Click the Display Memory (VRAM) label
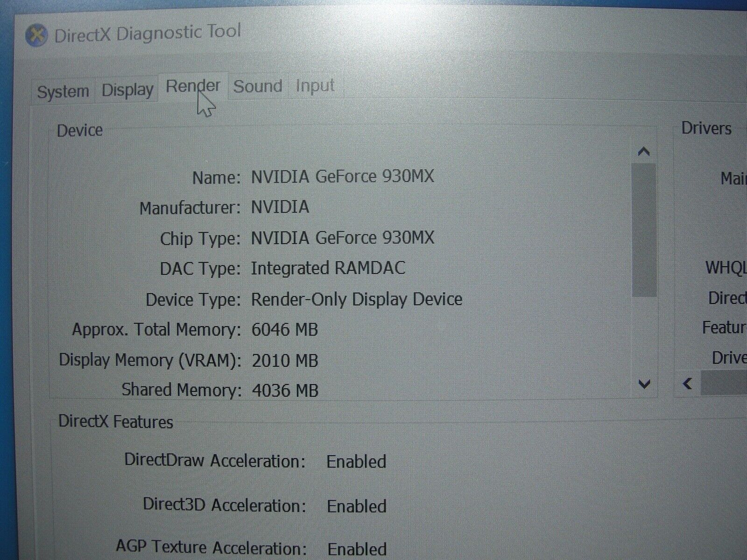747x560 pixels. click(150, 360)
